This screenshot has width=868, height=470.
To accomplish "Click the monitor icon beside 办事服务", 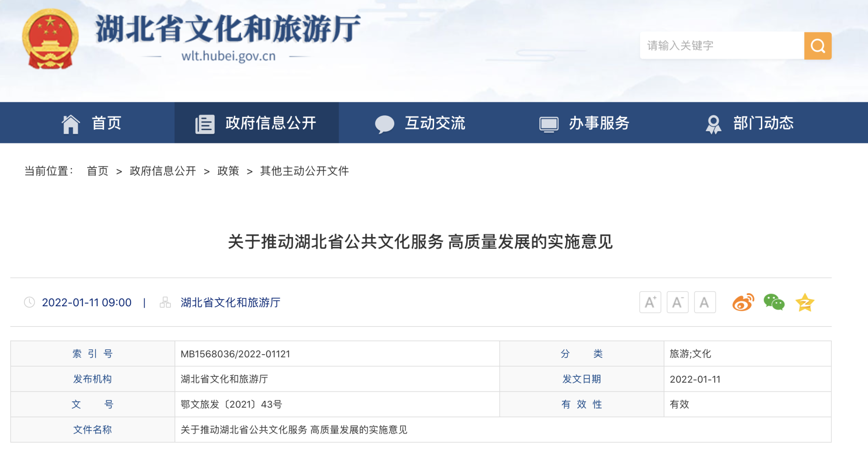I will tap(549, 124).
